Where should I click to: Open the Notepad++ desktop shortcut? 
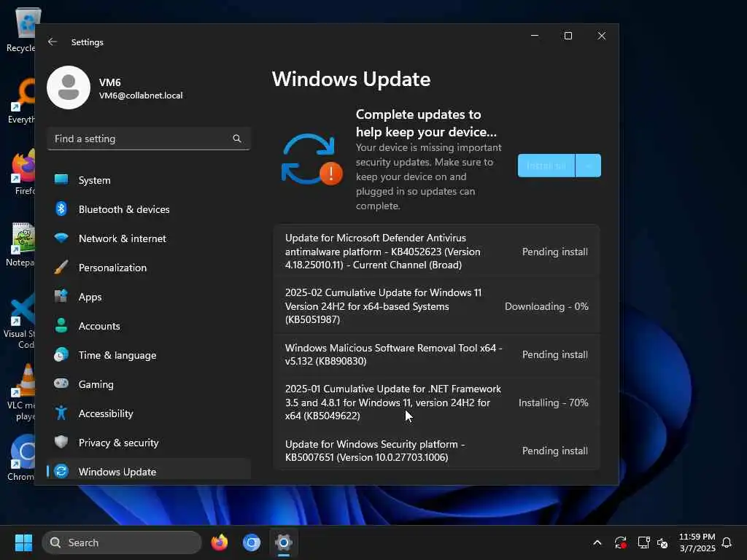pyautogui.click(x=20, y=244)
